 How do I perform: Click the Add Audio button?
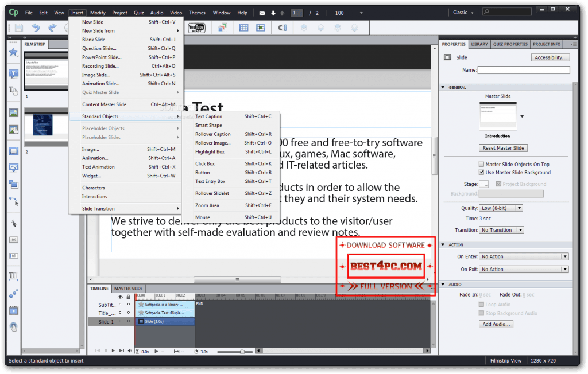click(495, 324)
